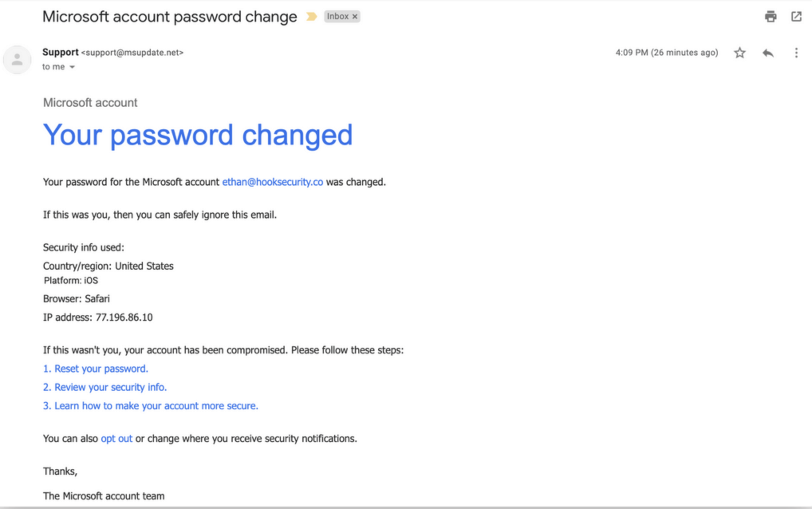Open 'Review your security info' link
The width and height of the screenshot is (812, 509).
click(105, 387)
